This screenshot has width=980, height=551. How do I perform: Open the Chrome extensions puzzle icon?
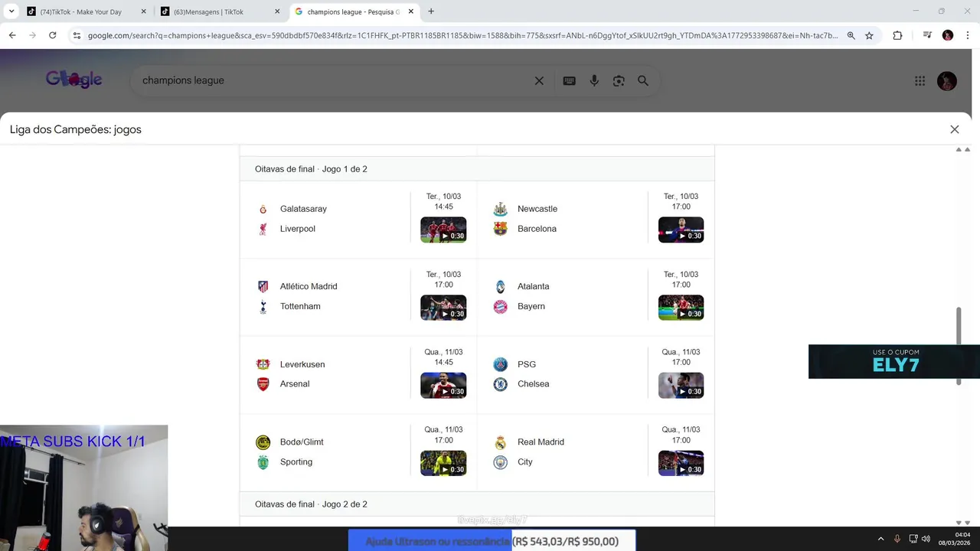click(897, 35)
